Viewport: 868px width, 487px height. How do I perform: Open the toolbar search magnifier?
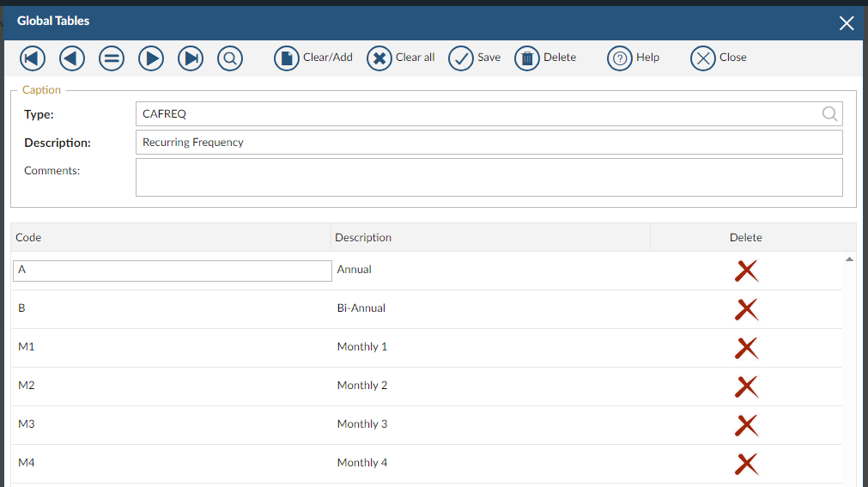230,58
